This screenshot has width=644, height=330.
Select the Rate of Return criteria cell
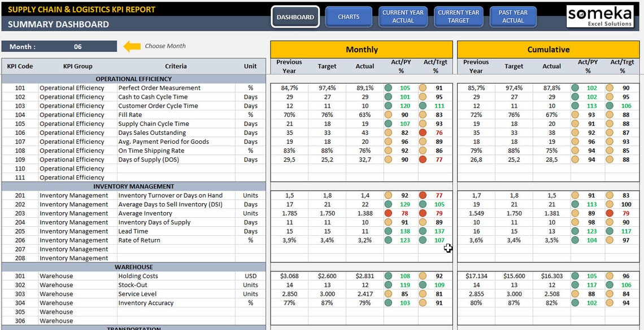coord(176,240)
